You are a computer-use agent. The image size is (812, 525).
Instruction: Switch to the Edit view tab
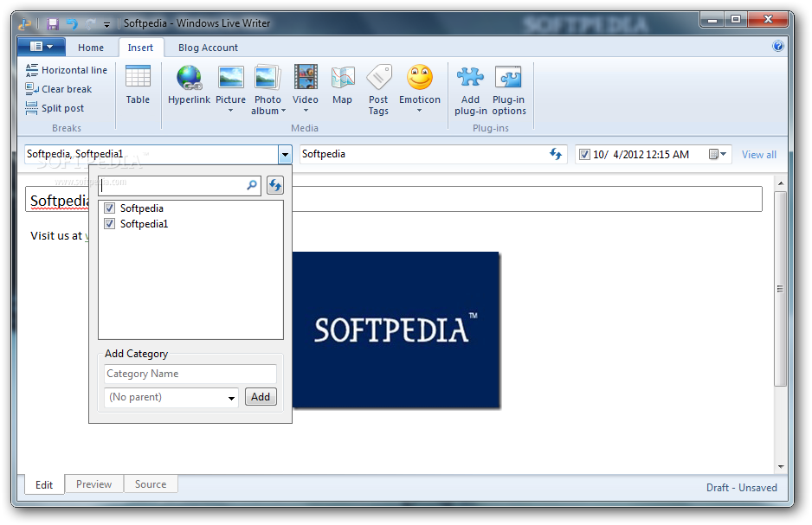click(x=44, y=484)
